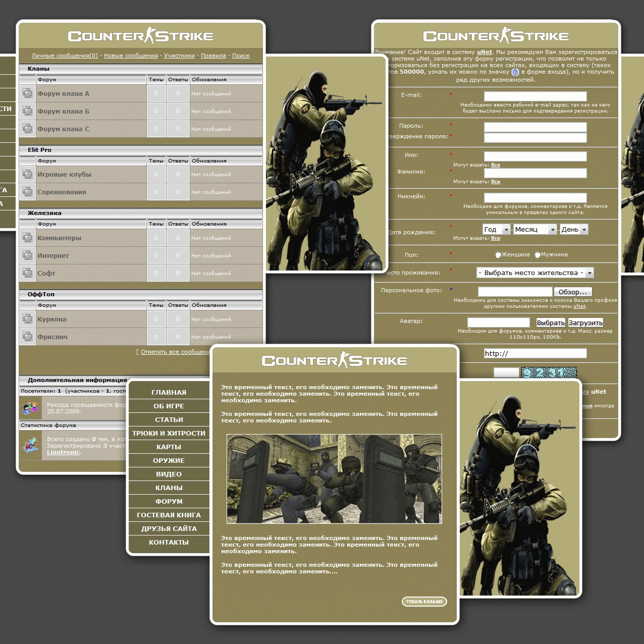This screenshot has height=644, width=644.
Task: Click the http:// website input field
Action: coord(535,353)
